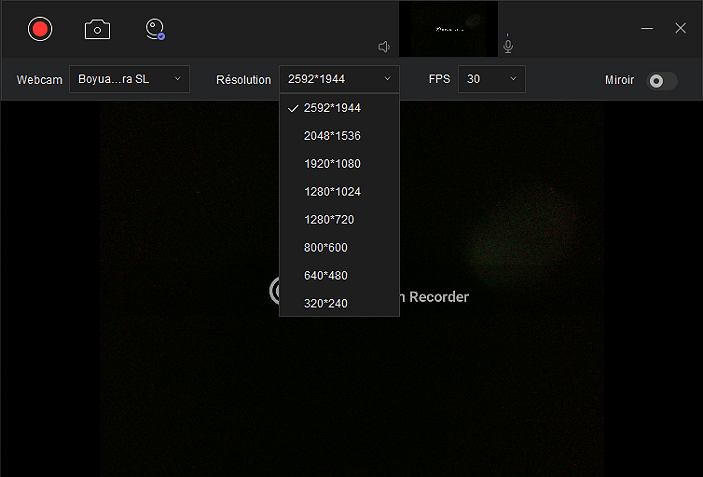The width and height of the screenshot is (703, 477).
Task: Click the Miroir label text
Action: pyautogui.click(x=619, y=80)
